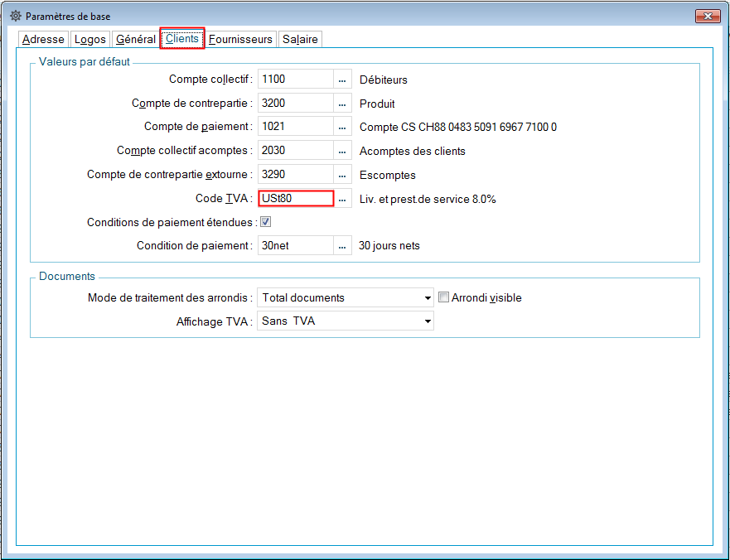730x560 pixels.
Task: Open the Affichage TVA dropdown
Action: [x=428, y=321]
